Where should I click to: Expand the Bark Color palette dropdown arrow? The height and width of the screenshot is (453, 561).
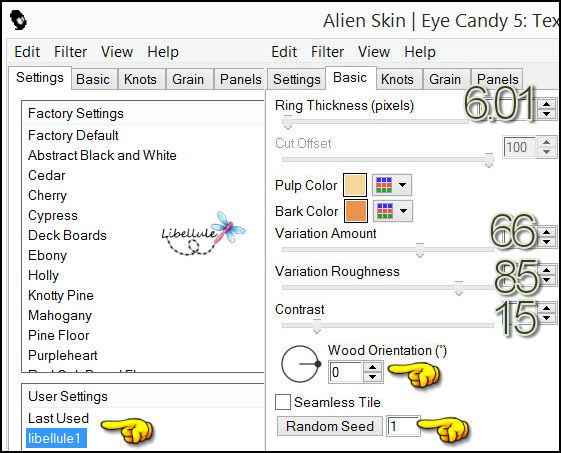(x=404, y=211)
